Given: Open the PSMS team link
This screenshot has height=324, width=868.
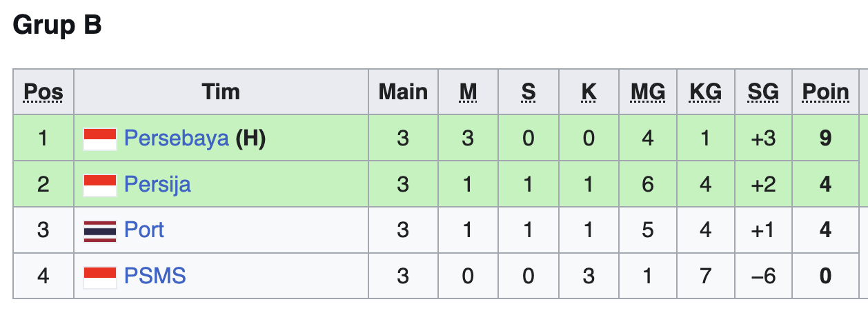Looking at the screenshot, I should click(155, 276).
